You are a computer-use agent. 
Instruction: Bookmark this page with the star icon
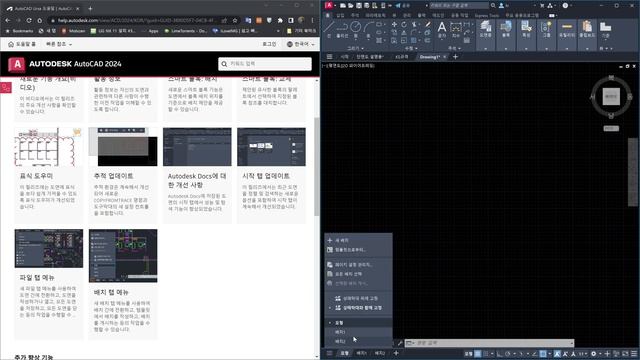point(235,20)
